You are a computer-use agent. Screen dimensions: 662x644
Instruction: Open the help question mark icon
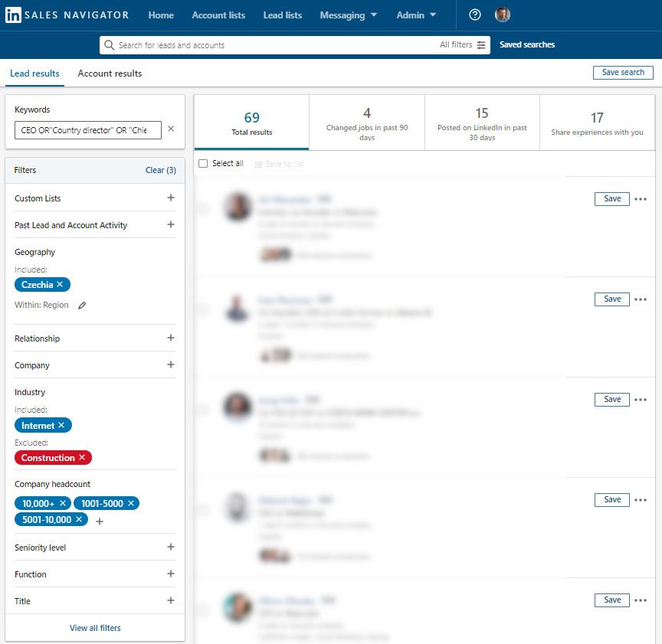pos(474,15)
